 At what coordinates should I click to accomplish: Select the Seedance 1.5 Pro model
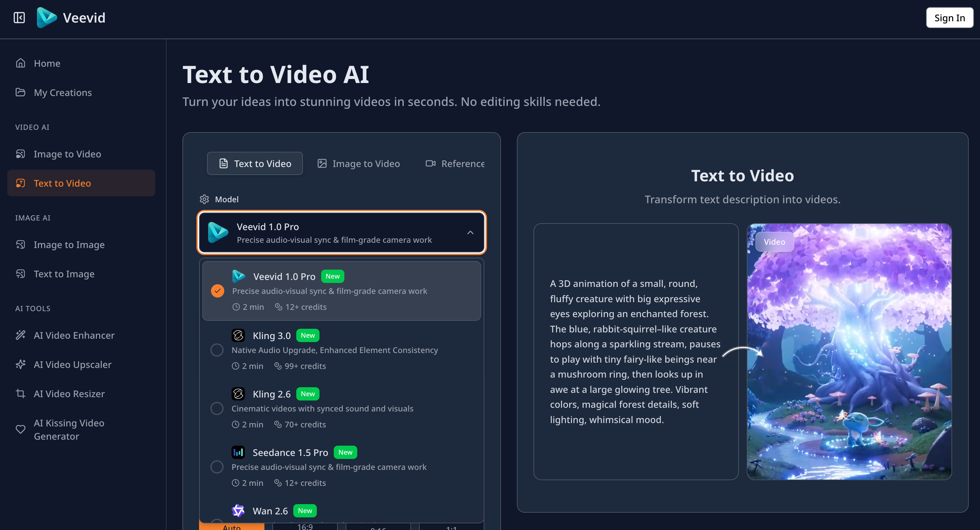point(217,467)
